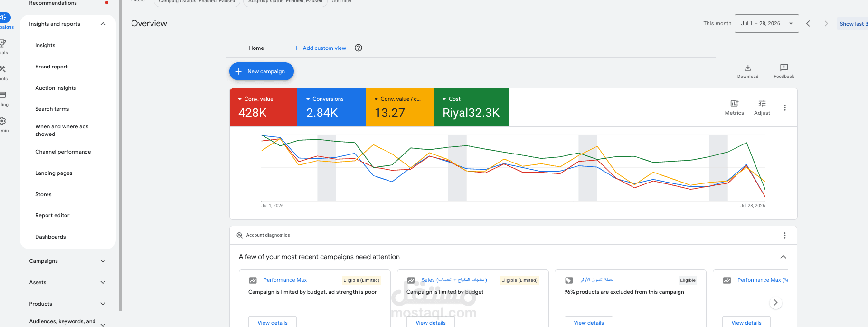Viewport: 868px width, 327px height.
Task: Open Dashboards in the sidebar
Action: [50, 237]
